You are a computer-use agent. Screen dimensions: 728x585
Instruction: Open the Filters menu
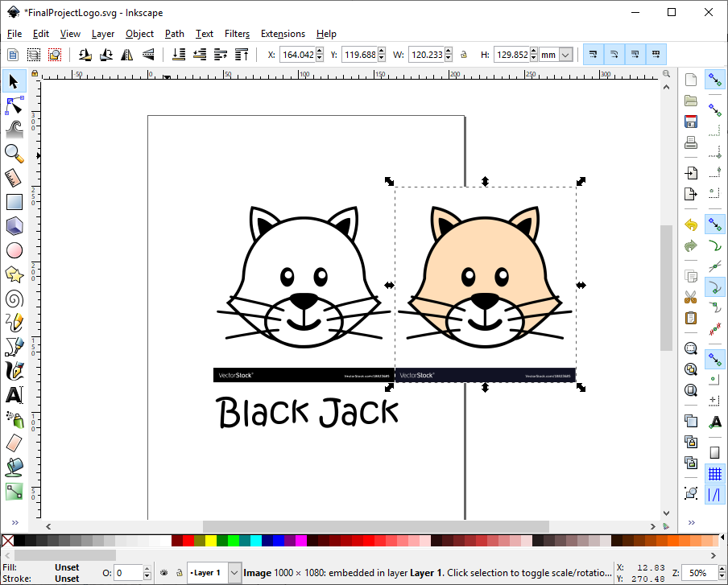pyautogui.click(x=238, y=34)
